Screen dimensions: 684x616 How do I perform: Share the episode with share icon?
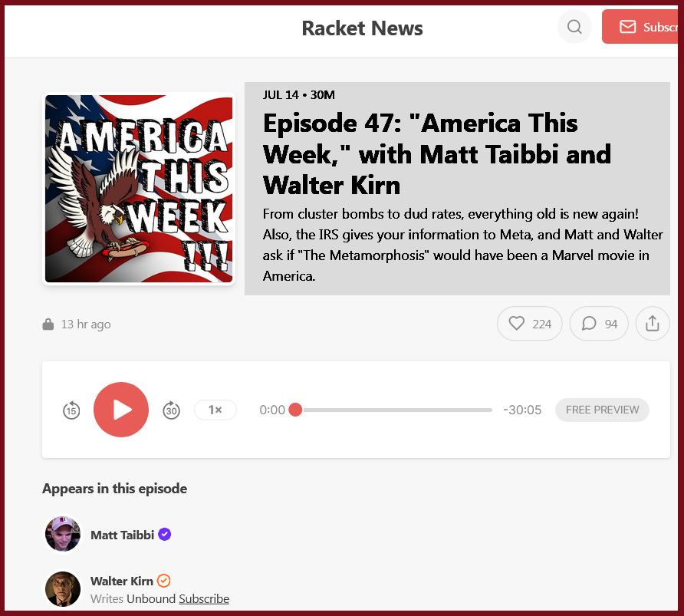coord(653,324)
